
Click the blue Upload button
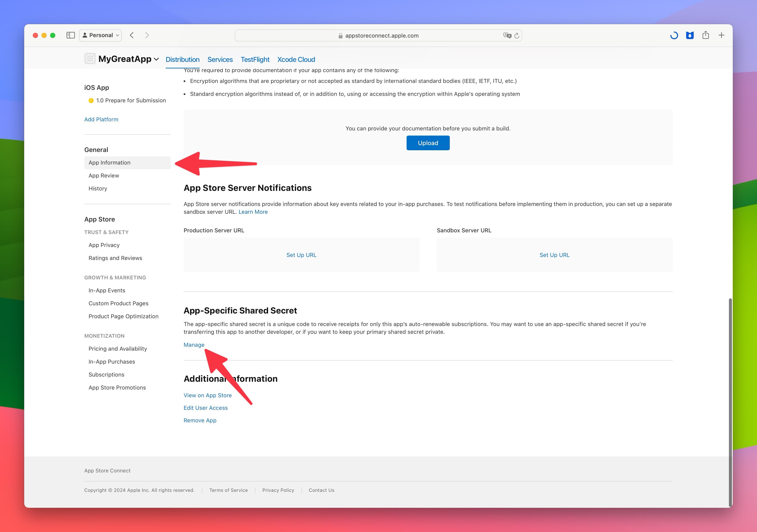428,143
